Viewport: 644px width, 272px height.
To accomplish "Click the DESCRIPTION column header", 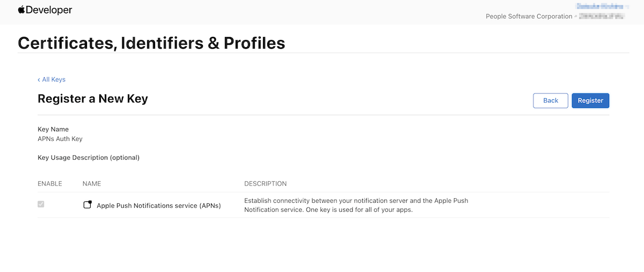I will [265, 183].
